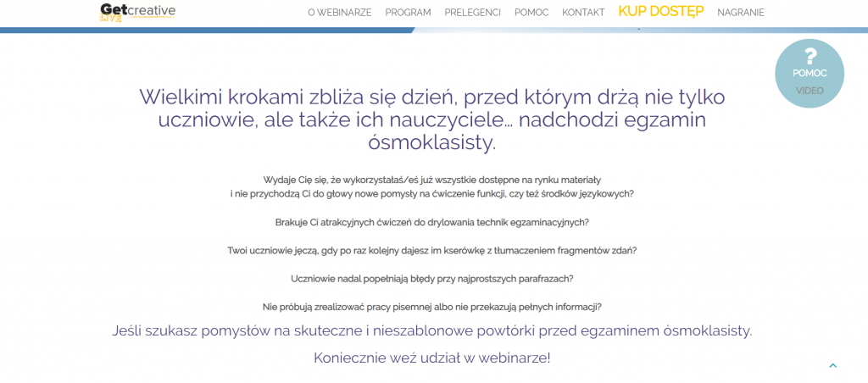Open the O Webinarze menu item
Viewport: 868px width, 383px height.
click(340, 13)
